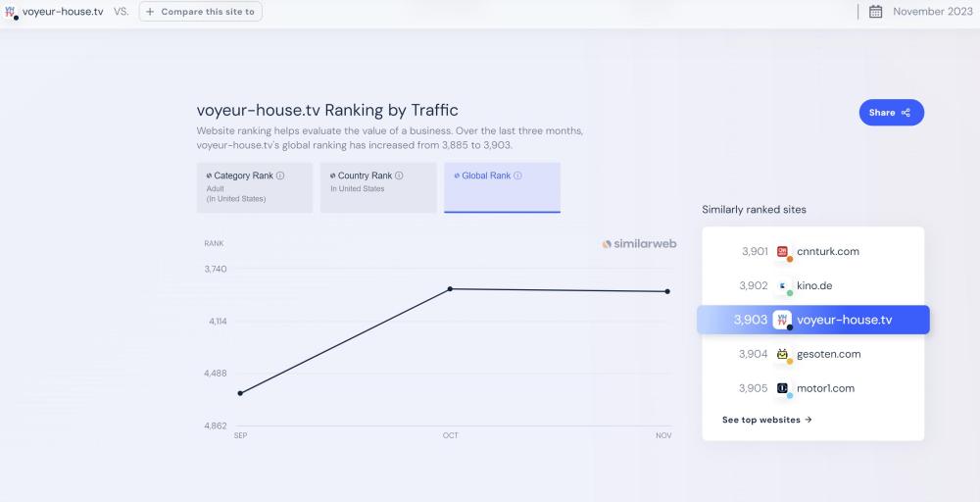Click the info icon next to Category Rank

tap(280, 176)
